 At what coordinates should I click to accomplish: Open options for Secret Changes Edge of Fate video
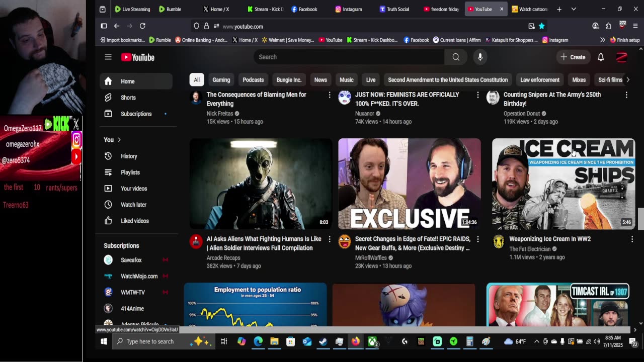pyautogui.click(x=478, y=239)
